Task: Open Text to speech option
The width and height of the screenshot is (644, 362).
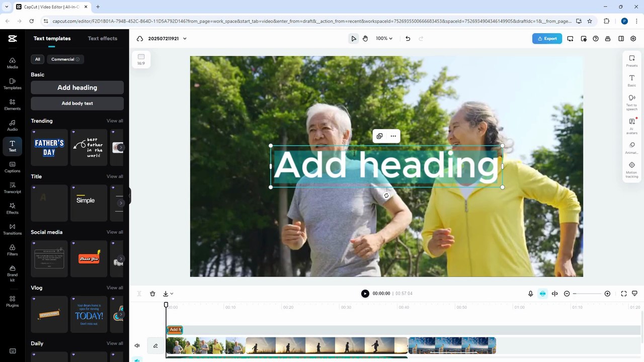Action: (631, 102)
